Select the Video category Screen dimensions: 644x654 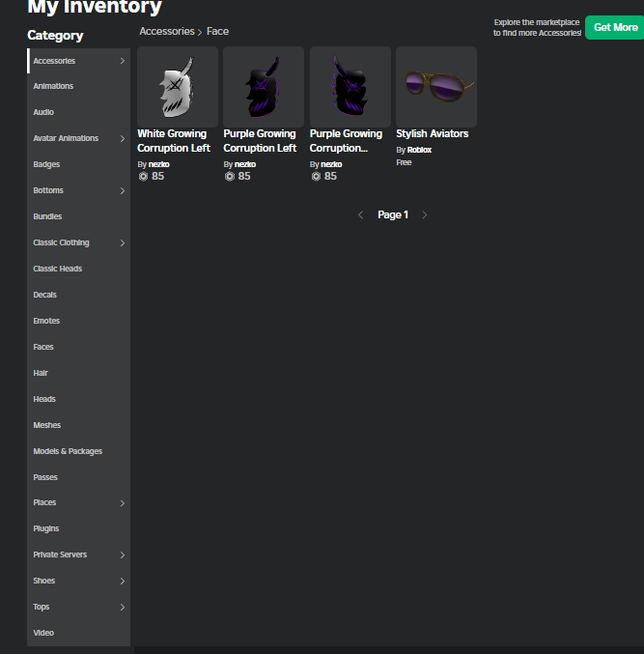pyautogui.click(x=79, y=633)
